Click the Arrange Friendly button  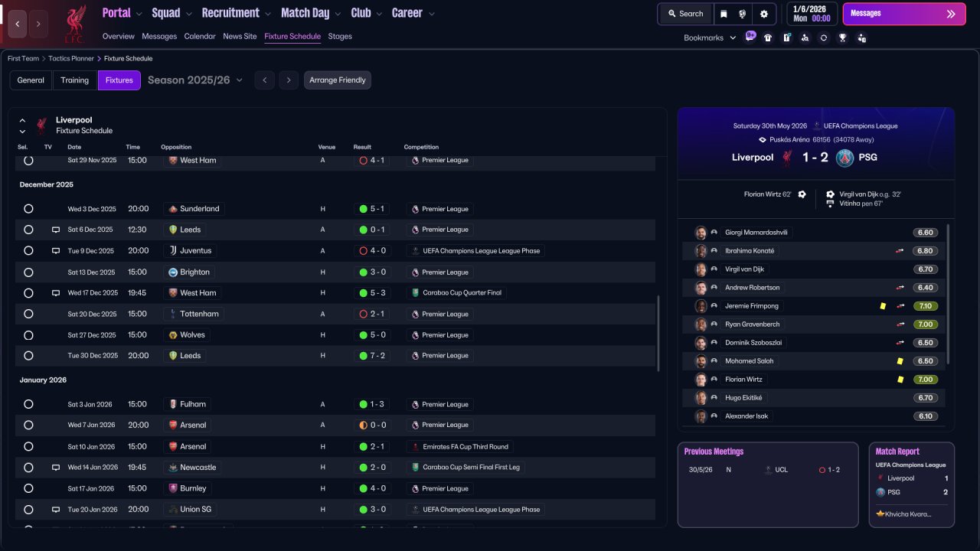pos(338,80)
